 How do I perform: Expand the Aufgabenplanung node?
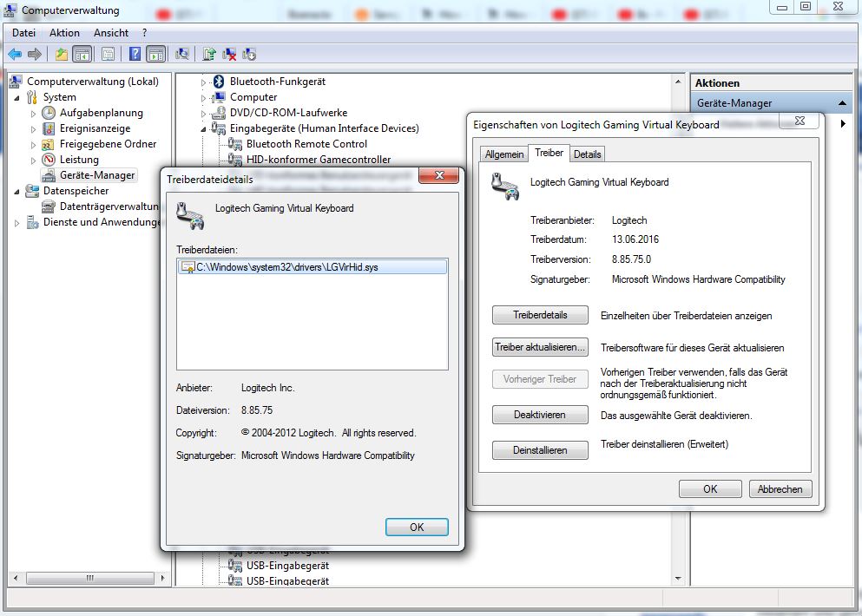click(x=33, y=114)
